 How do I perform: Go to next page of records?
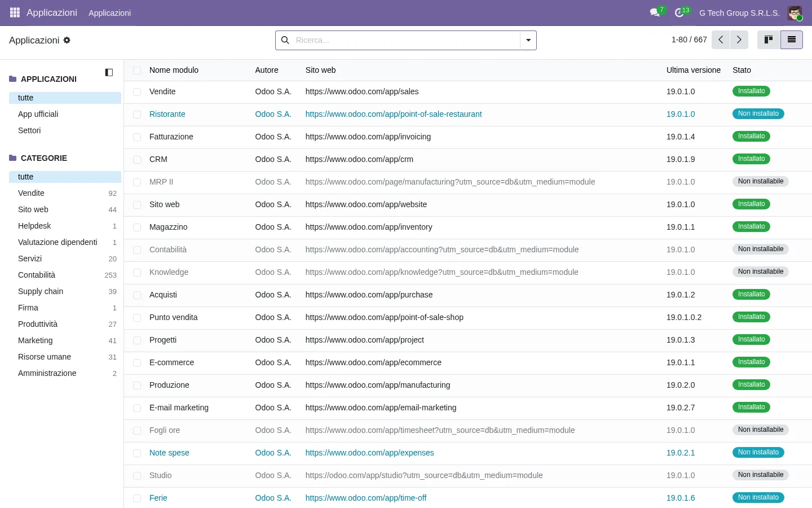(x=739, y=40)
